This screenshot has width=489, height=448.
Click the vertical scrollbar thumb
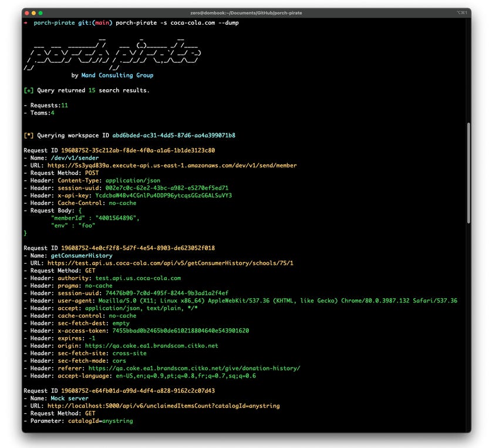coord(468,173)
